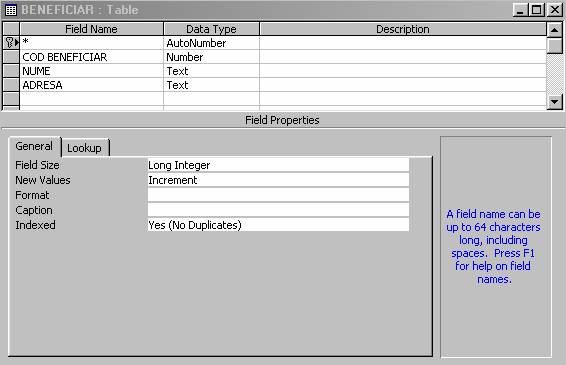Click the Field Size Long Integer box
This screenshot has height=365, width=566.
(278, 165)
